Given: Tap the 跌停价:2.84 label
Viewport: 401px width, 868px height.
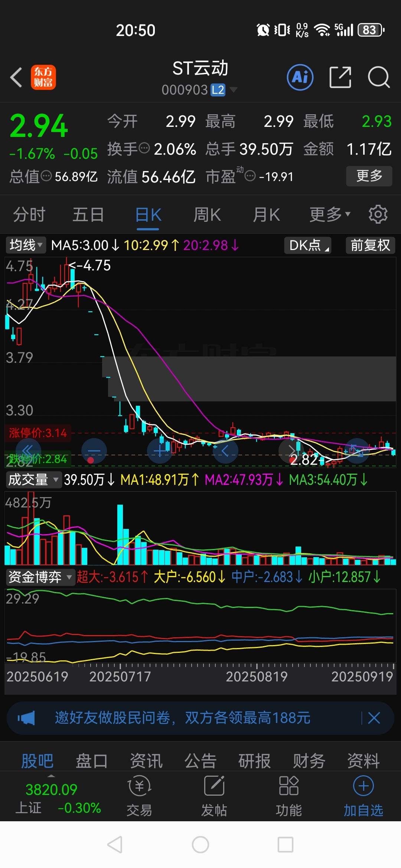Looking at the screenshot, I should 38,459.
